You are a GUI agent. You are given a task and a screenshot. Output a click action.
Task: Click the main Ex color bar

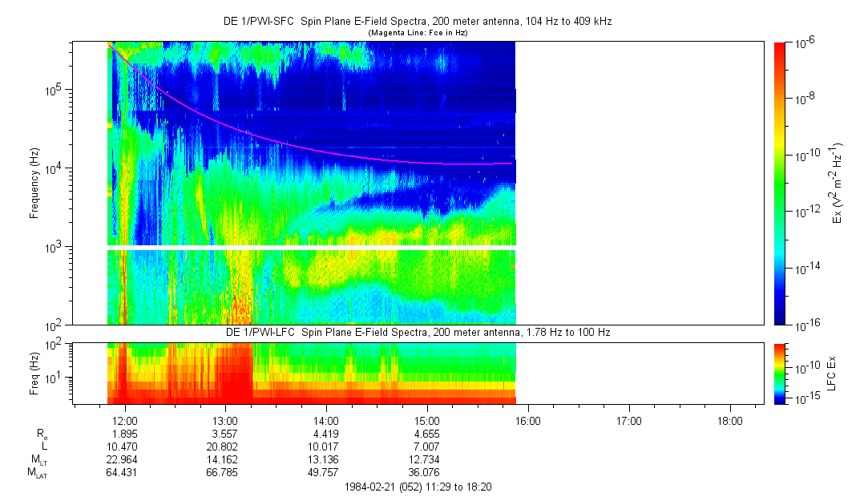780,183
